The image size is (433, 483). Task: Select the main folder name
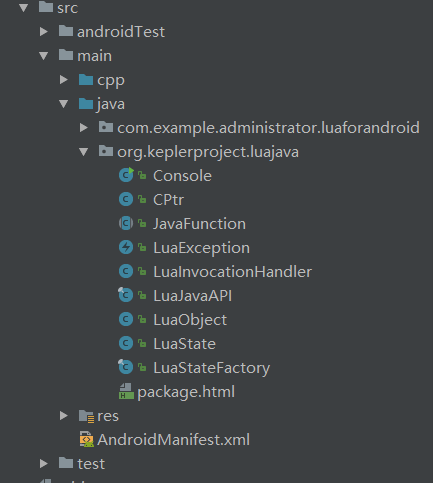[95, 56]
